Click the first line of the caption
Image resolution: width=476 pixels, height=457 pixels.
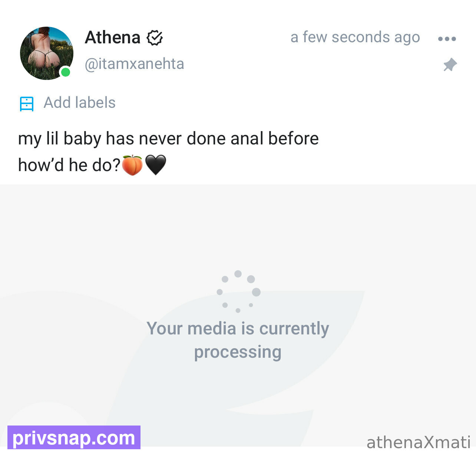click(x=168, y=139)
